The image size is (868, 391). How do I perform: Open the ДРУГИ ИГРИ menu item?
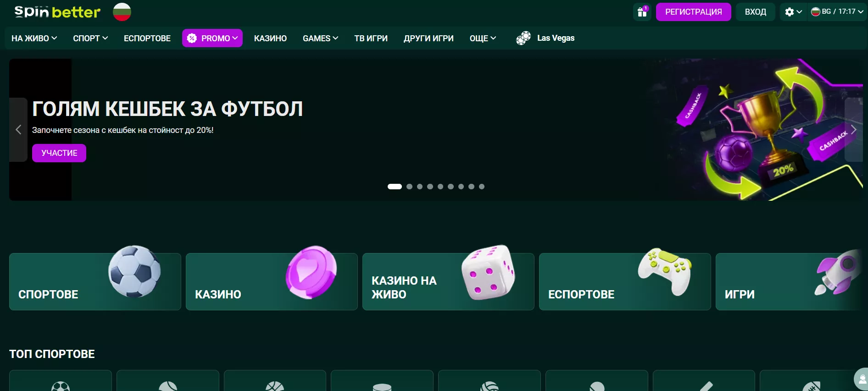[428, 39]
